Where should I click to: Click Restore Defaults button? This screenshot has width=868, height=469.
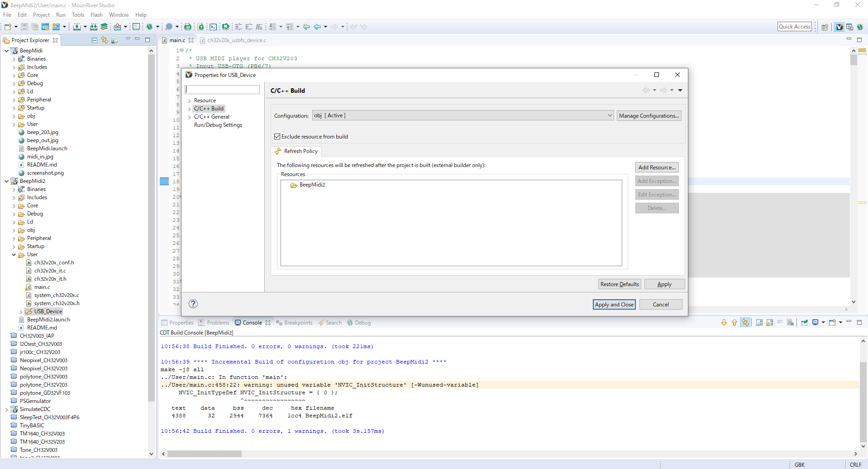(620, 284)
